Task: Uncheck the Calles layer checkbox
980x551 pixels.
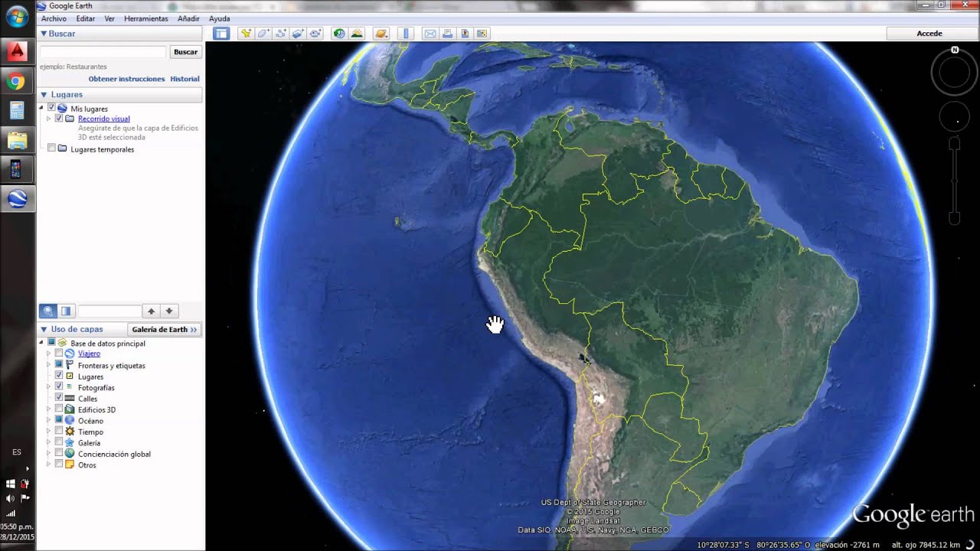Action: click(x=59, y=398)
